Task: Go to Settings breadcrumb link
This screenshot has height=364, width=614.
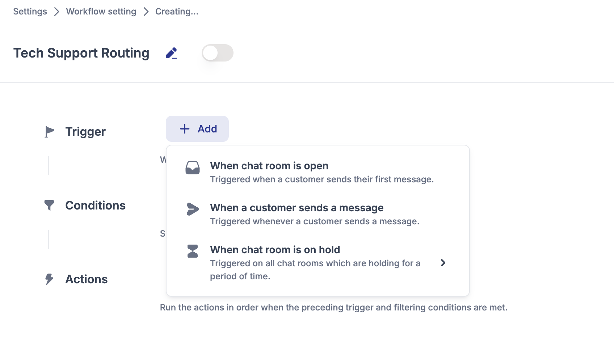Action: point(30,12)
